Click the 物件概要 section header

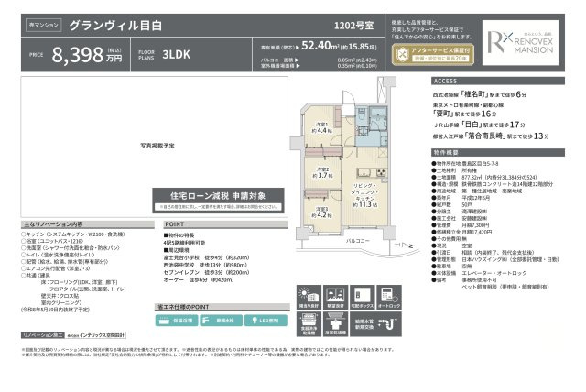pyautogui.click(x=498, y=152)
